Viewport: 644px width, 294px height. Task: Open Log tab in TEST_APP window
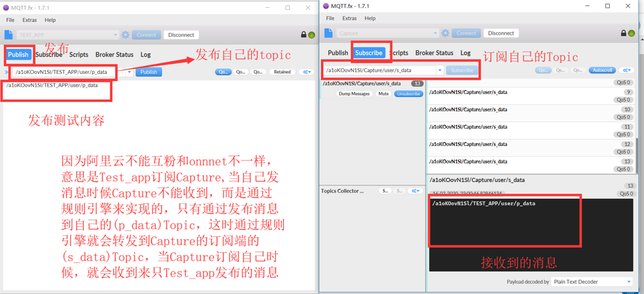[146, 55]
